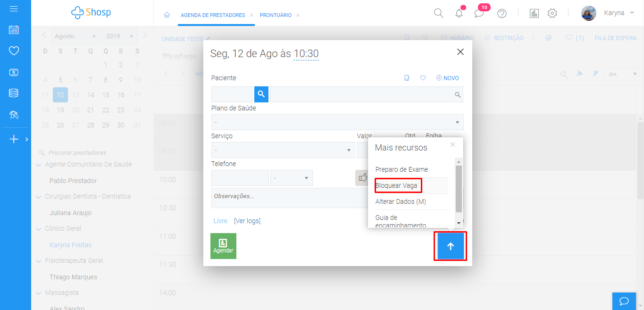Viewport: 644px width, 310px height.
Task: Open help question mark icon
Action: (x=502, y=13)
